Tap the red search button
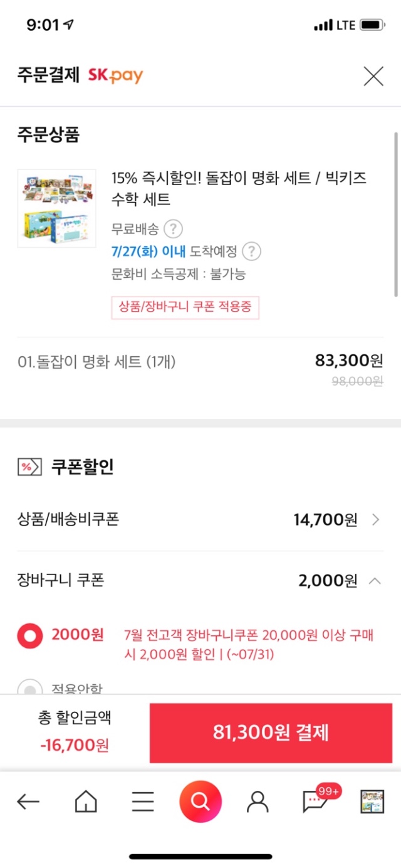This screenshot has height=868, width=401. (x=200, y=801)
